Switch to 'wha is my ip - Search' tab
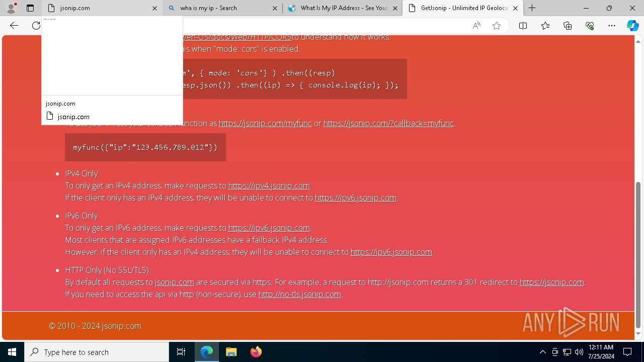The height and width of the screenshot is (362, 644). point(222,8)
